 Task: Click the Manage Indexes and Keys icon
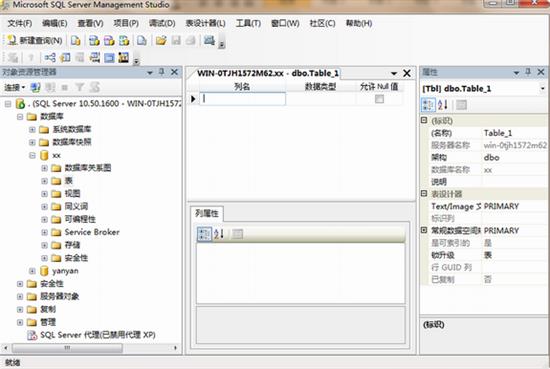(x=65, y=58)
